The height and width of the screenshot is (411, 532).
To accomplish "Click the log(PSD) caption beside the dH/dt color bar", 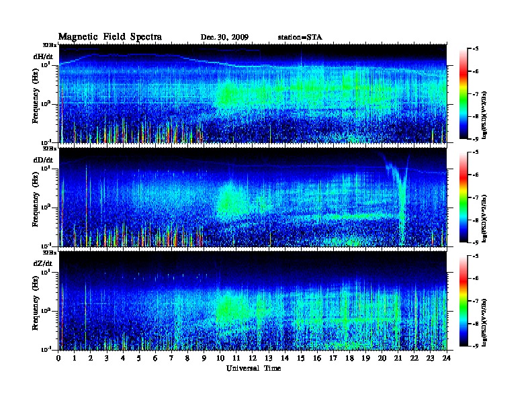I will tap(484, 115).
